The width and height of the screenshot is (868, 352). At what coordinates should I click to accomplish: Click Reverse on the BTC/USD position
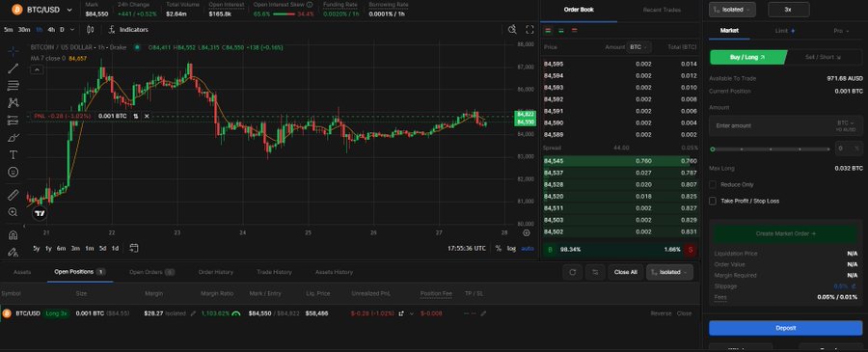(x=661, y=313)
